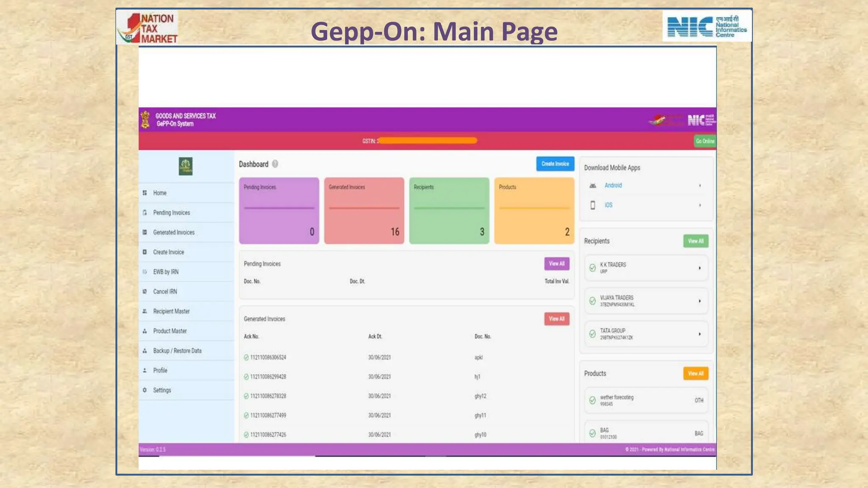Expand TATA GROUP recipient arrow
Screen dimensions: 868x488
click(700, 334)
